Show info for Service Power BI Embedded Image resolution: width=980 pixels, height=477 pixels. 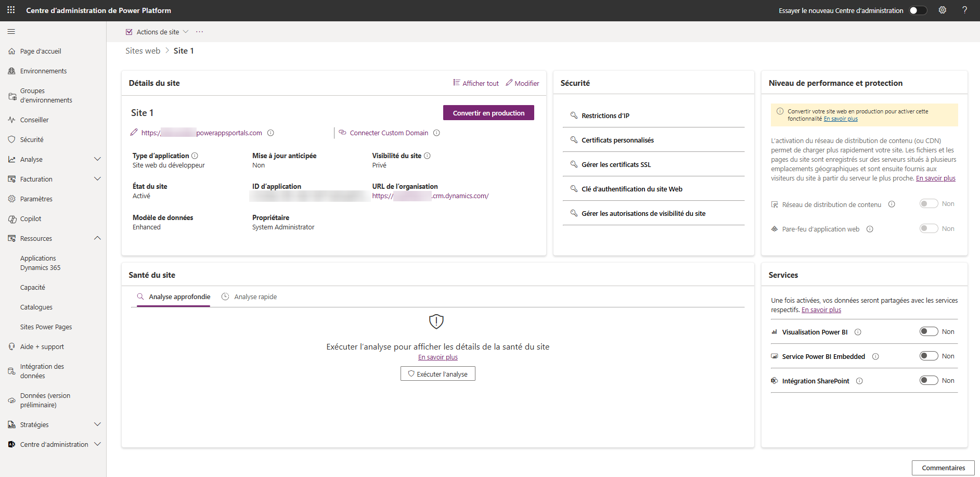pos(875,356)
